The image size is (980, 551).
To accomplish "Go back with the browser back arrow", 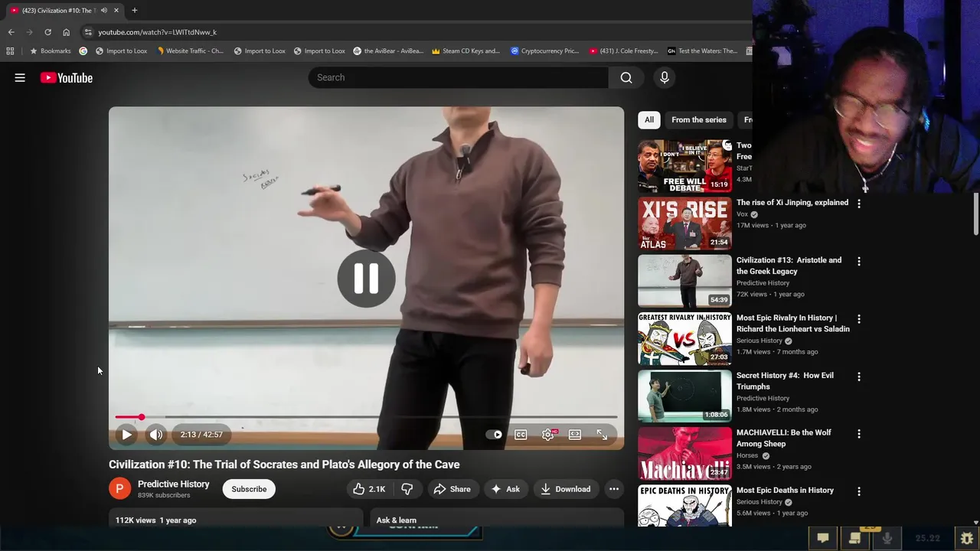I will [x=11, y=32].
